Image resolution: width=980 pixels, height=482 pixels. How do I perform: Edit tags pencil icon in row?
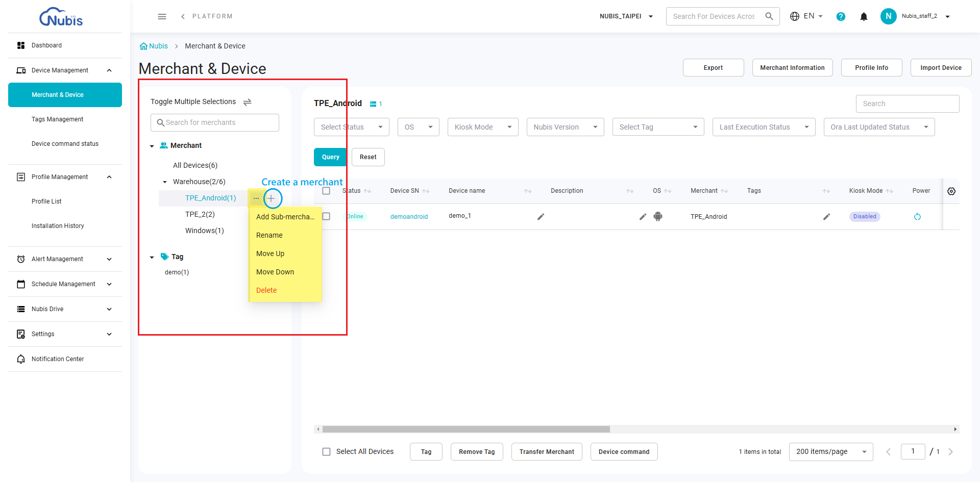[827, 217]
